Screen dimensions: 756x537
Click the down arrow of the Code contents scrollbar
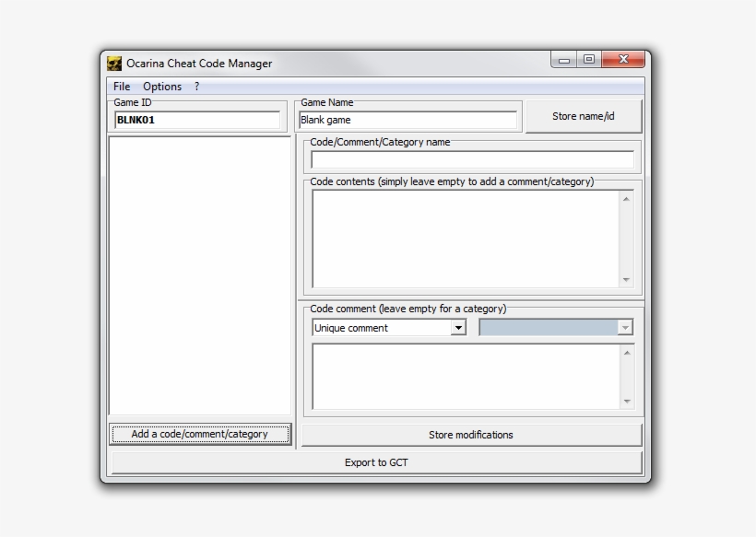627,279
